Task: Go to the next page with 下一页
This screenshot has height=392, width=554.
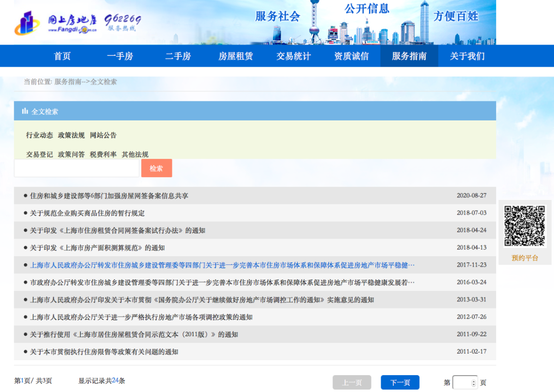Action: pos(400,382)
